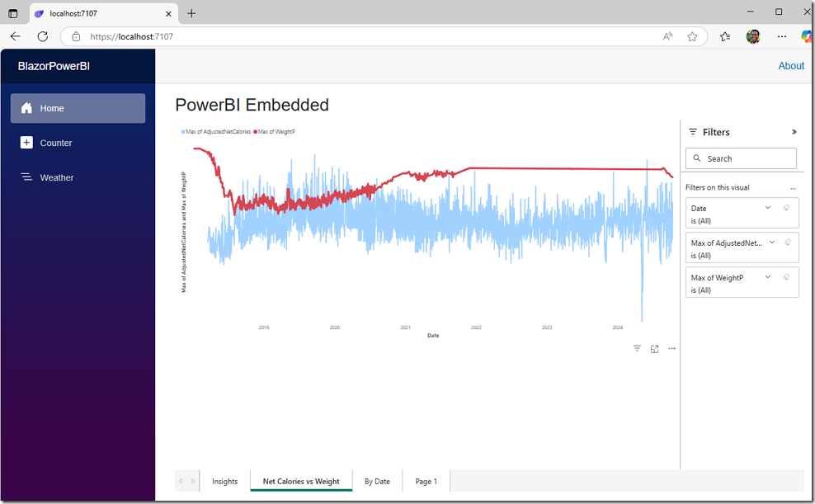
Task: Open a new browser tab
Action: tap(191, 13)
